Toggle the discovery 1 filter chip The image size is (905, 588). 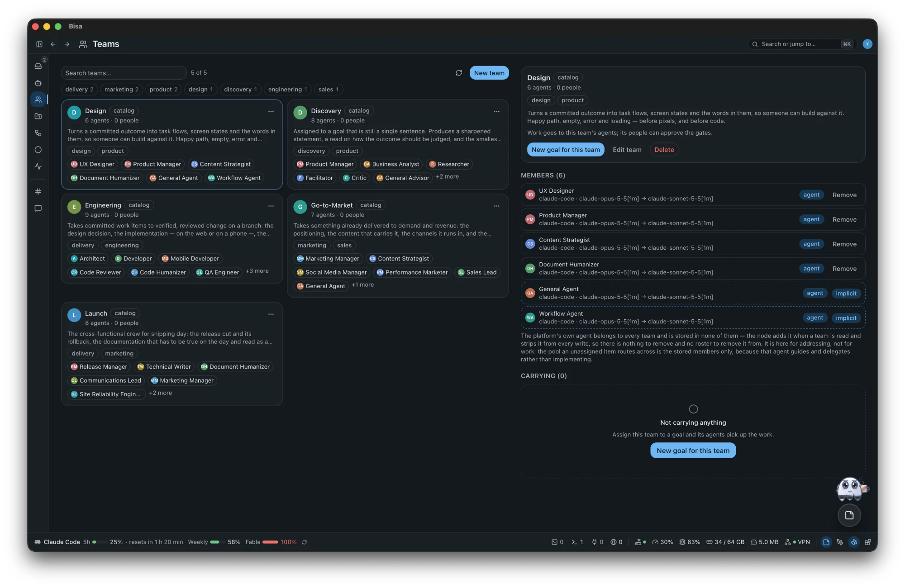240,90
